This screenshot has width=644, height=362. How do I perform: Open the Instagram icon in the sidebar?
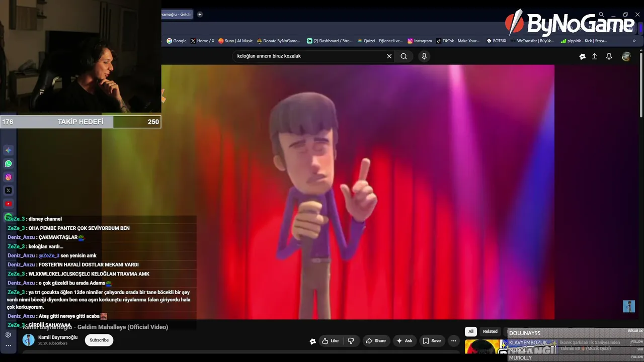(9, 177)
